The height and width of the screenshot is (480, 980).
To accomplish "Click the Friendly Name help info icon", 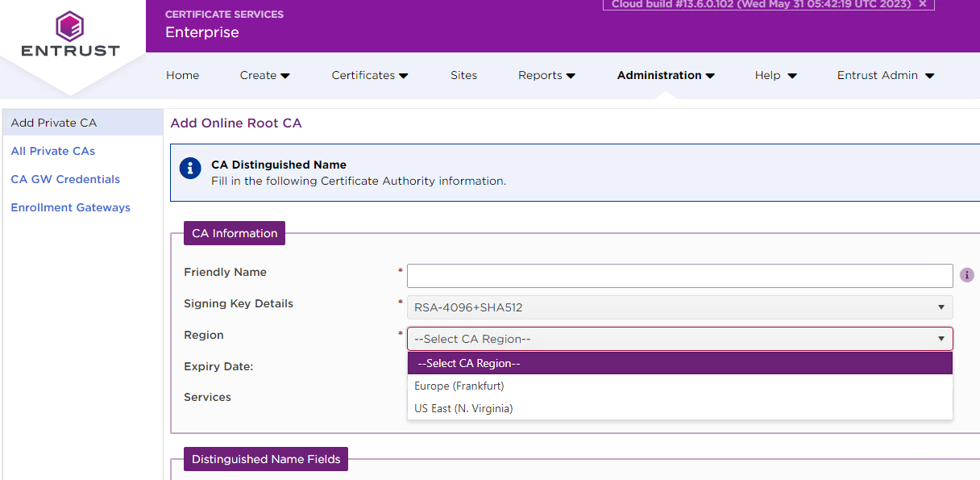I will (967, 275).
